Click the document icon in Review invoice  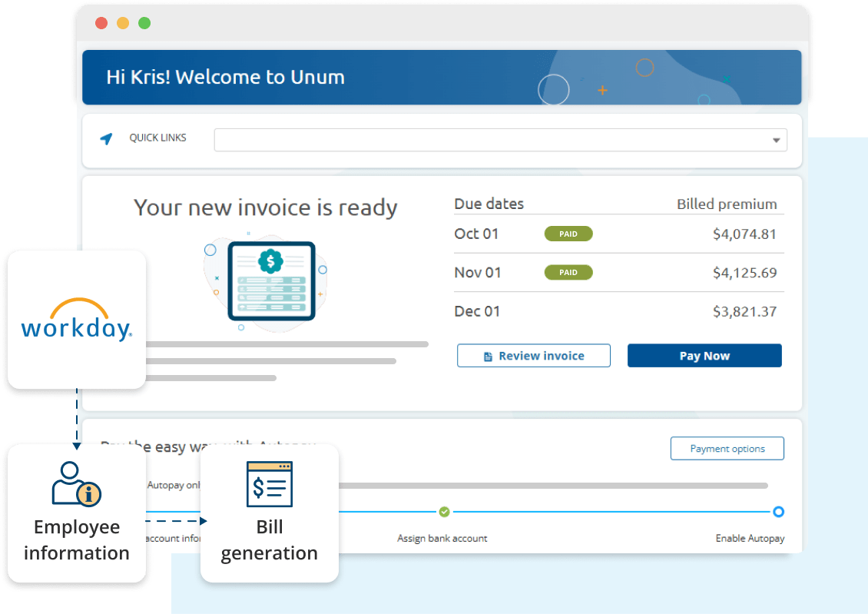487,357
